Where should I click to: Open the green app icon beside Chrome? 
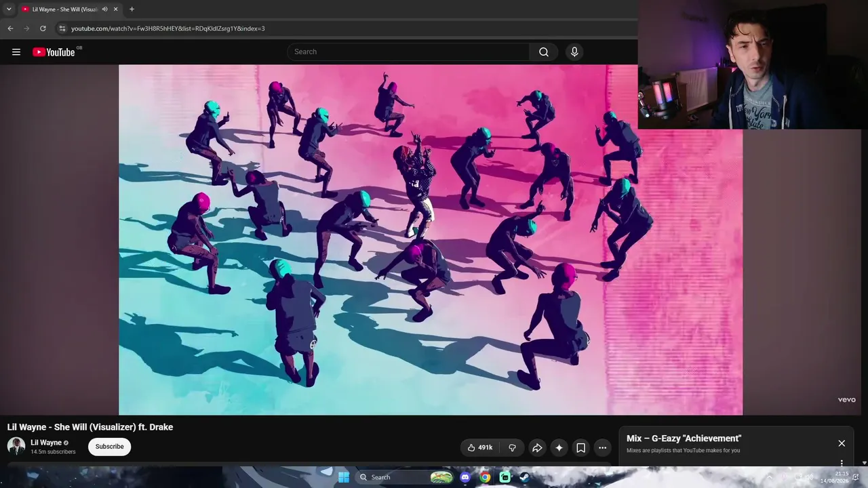coord(505,477)
